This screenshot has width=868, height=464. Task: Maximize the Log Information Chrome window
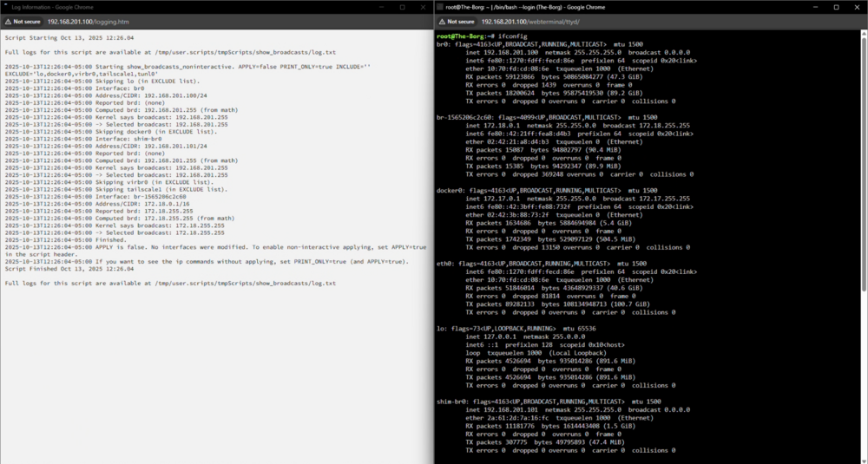click(402, 7)
